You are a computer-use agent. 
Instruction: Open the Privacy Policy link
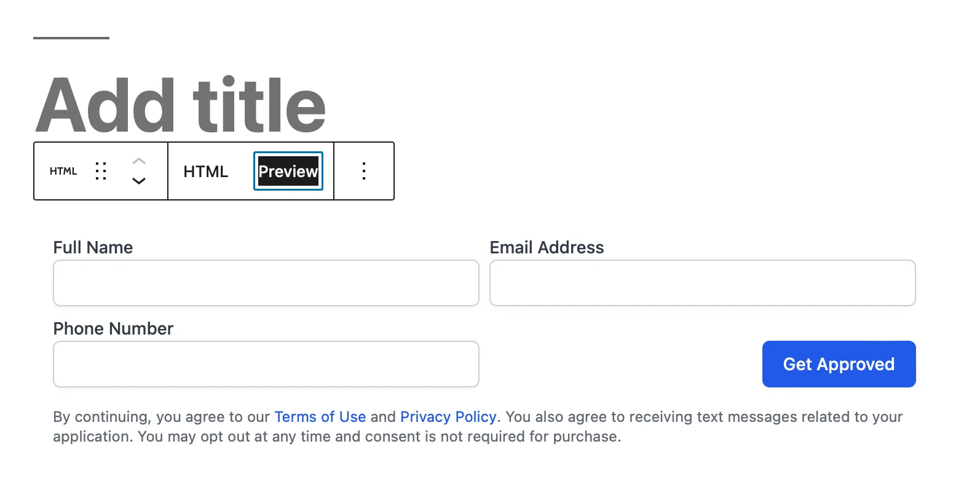click(448, 416)
